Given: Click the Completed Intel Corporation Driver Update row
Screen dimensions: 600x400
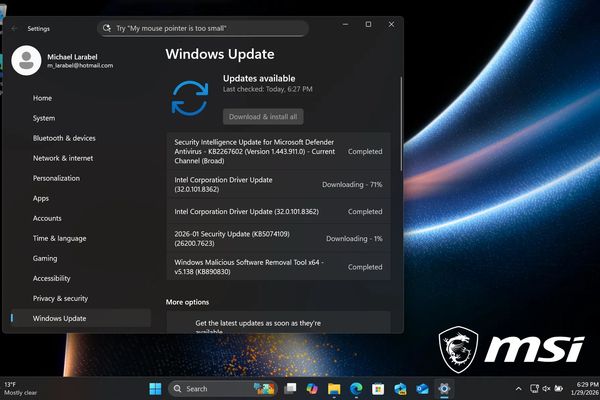Looking at the screenshot, I should 279,211.
